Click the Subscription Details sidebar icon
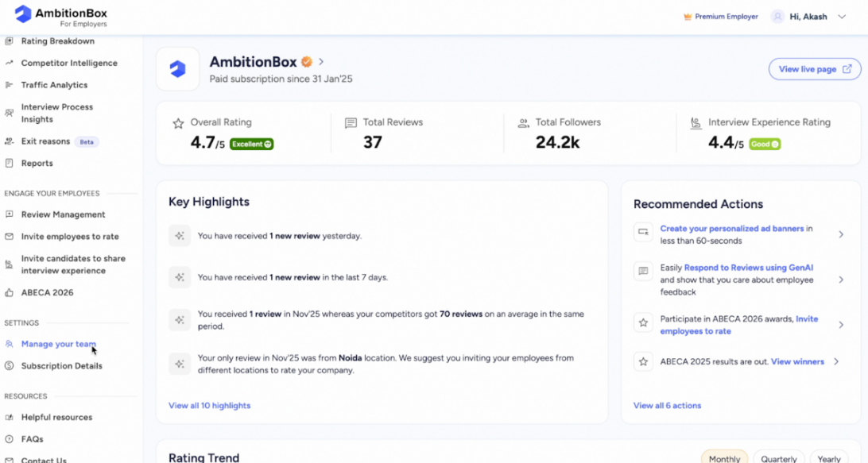The width and height of the screenshot is (868, 463). pyautogui.click(x=9, y=366)
